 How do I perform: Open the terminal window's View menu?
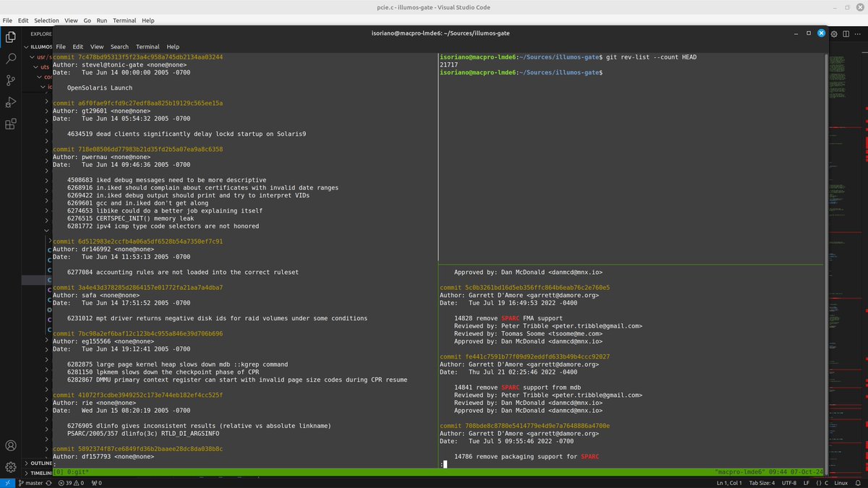pos(97,46)
